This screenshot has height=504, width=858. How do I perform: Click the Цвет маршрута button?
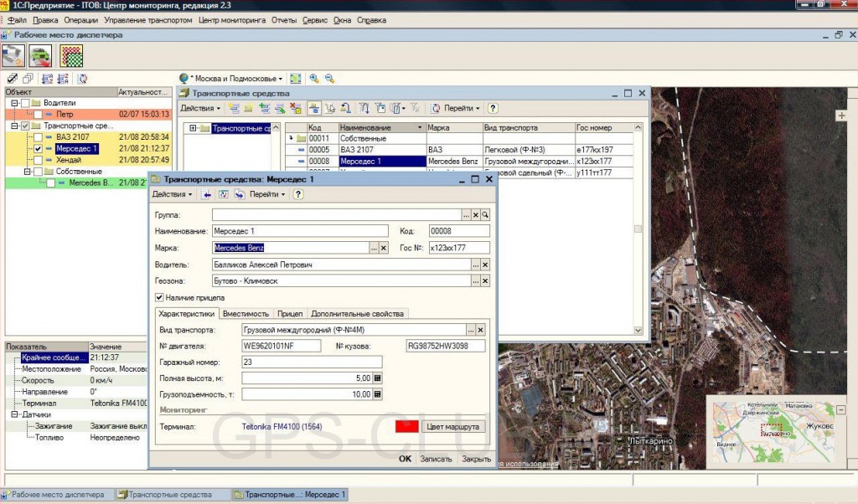point(453,426)
